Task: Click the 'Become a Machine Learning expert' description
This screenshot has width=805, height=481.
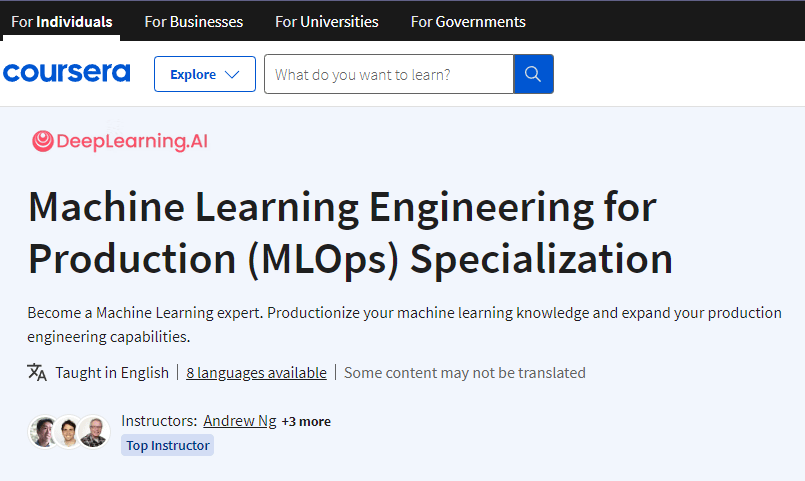Action: click(405, 324)
